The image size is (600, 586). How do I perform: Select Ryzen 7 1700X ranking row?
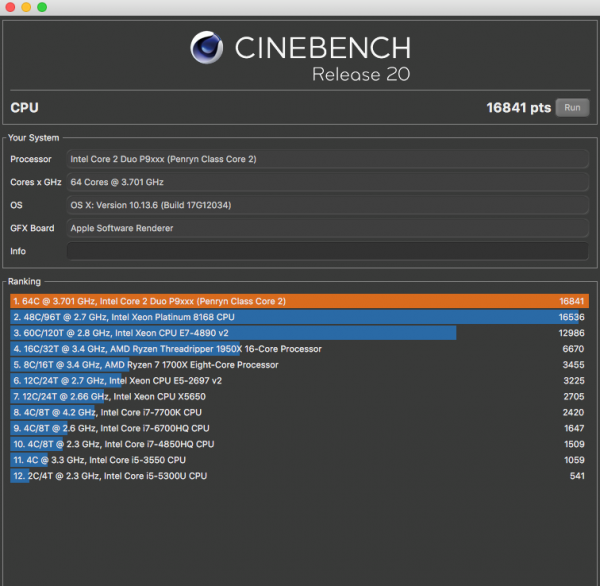click(298, 365)
